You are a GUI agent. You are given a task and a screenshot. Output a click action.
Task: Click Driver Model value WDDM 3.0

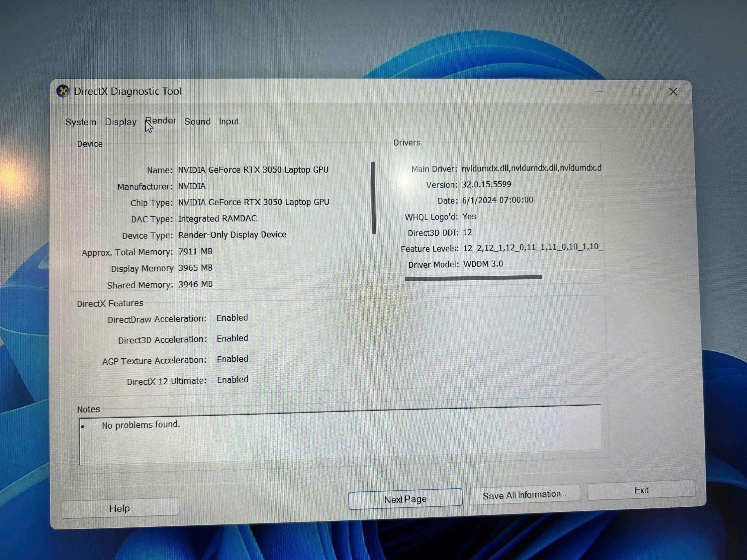click(483, 264)
